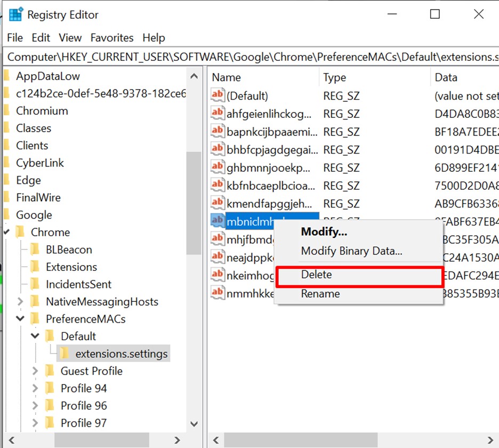Image resolution: width=499 pixels, height=448 pixels.
Task: Expand the Guest Profile key
Action: coord(35,371)
